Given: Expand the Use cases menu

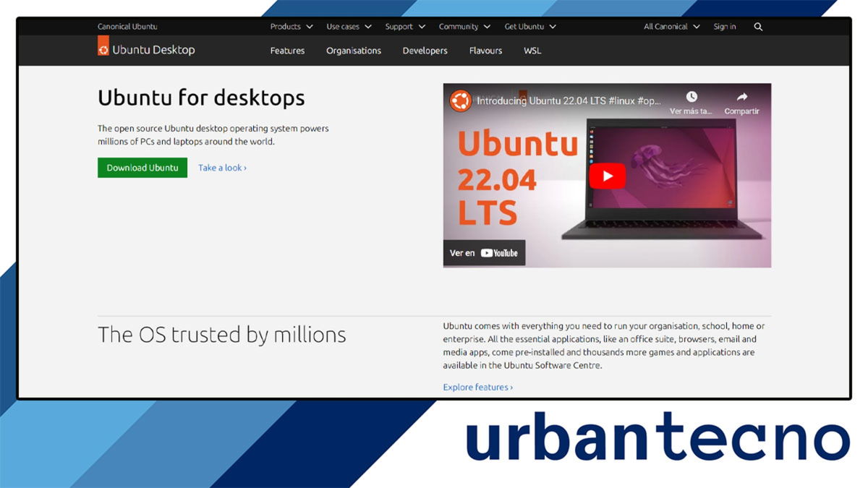Looking at the screenshot, I should click(x=349, y=27).
